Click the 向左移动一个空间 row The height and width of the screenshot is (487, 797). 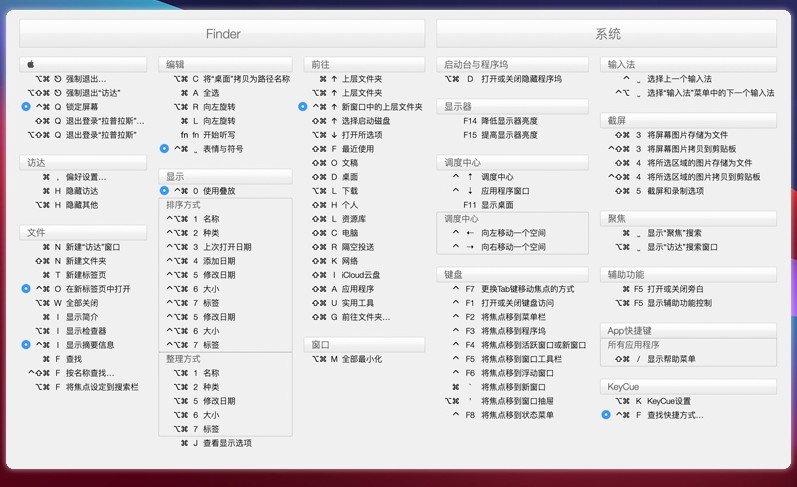click(x=499, y=233)
